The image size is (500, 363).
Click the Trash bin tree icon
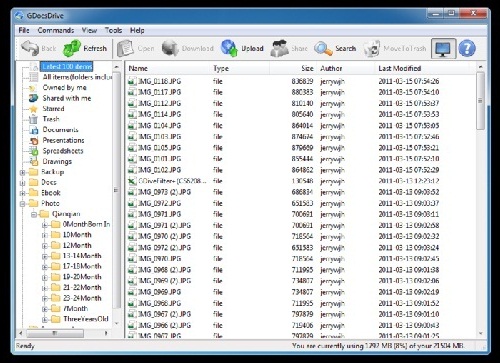click(33, 119)
